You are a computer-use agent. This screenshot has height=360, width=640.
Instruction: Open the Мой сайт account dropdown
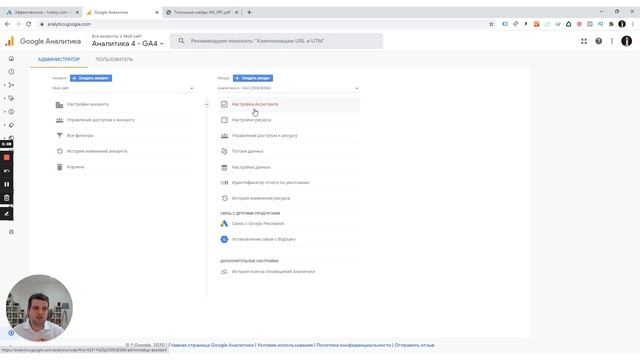tap(122, 88)
